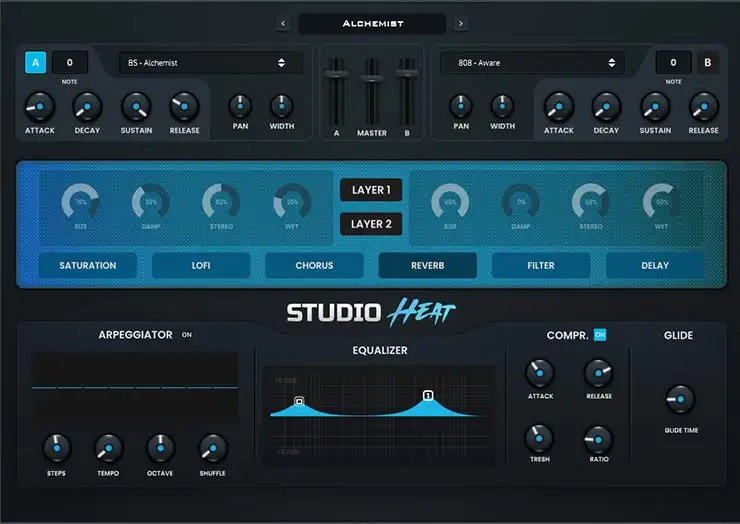Click layer A Sustain knob
The height and width of the screenshot is (524, 740).
point(136,107)
